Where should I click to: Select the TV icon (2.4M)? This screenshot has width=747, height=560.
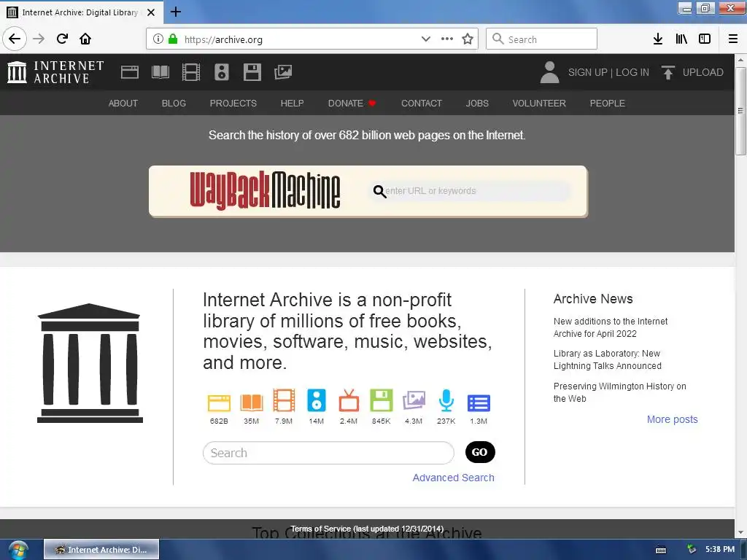click(x=349, y=400)
